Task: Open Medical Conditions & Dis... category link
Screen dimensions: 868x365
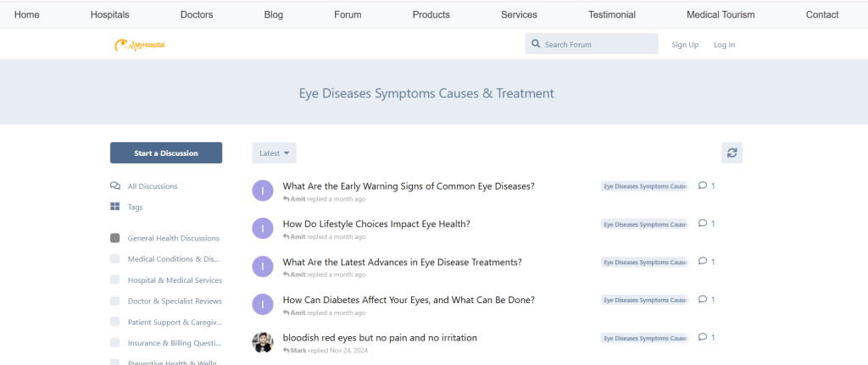Action: click(x=174, y=259)
